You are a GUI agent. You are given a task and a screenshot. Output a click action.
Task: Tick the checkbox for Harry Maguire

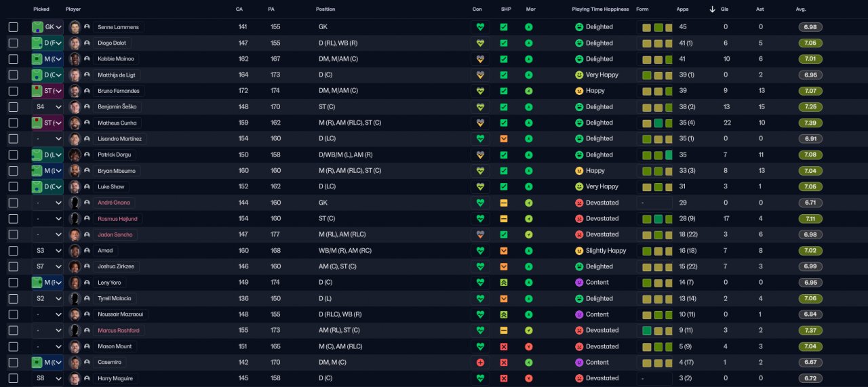pyautogui.click(x=14, y=378)
